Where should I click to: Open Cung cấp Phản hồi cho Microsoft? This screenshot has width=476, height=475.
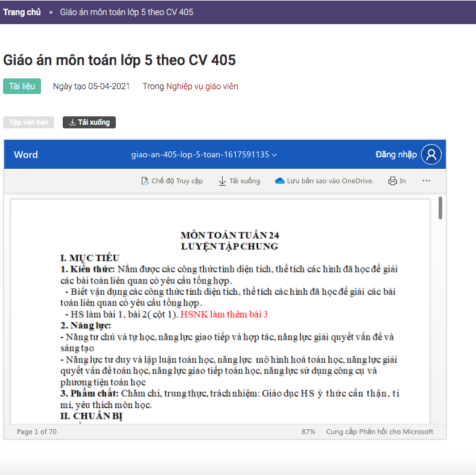coord(379,432)
